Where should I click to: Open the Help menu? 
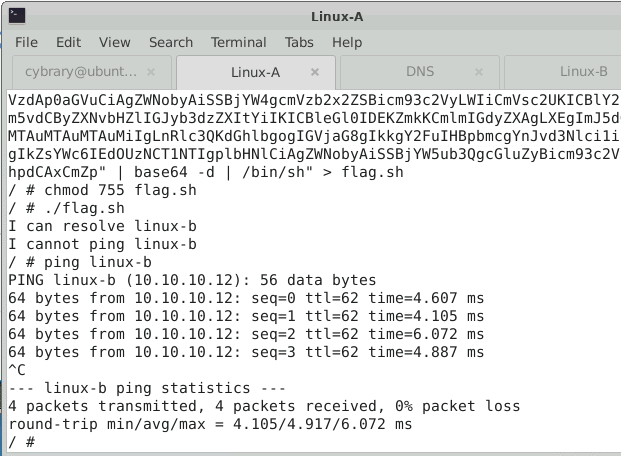(x=347, y=42)
